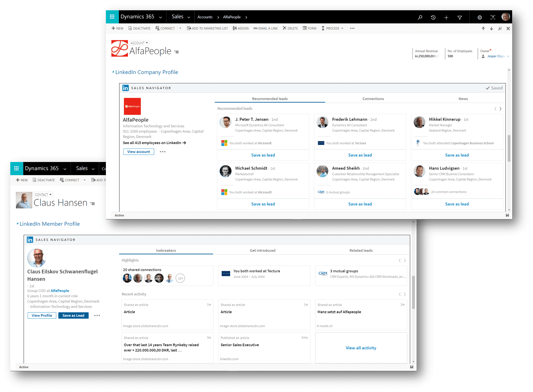Open ACCOUNT form selector dropdown

click(x=139, y=43)
